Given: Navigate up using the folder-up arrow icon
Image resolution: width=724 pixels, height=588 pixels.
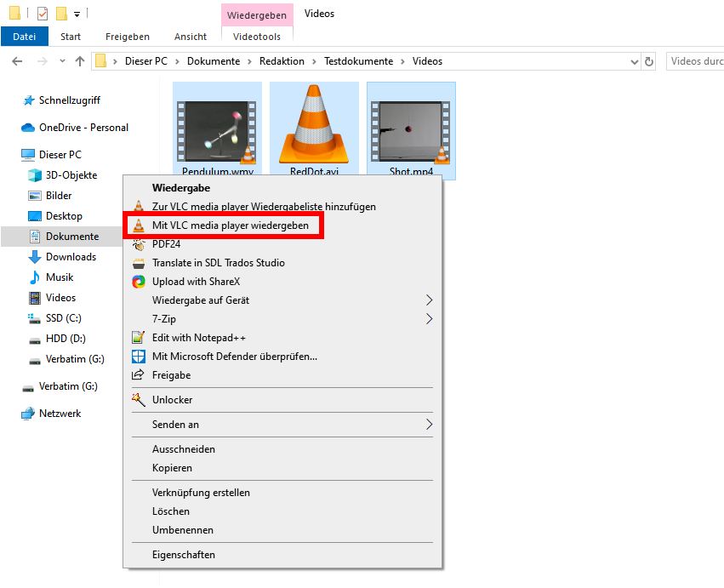Looking at the screenshot, I should click(79, 61).
